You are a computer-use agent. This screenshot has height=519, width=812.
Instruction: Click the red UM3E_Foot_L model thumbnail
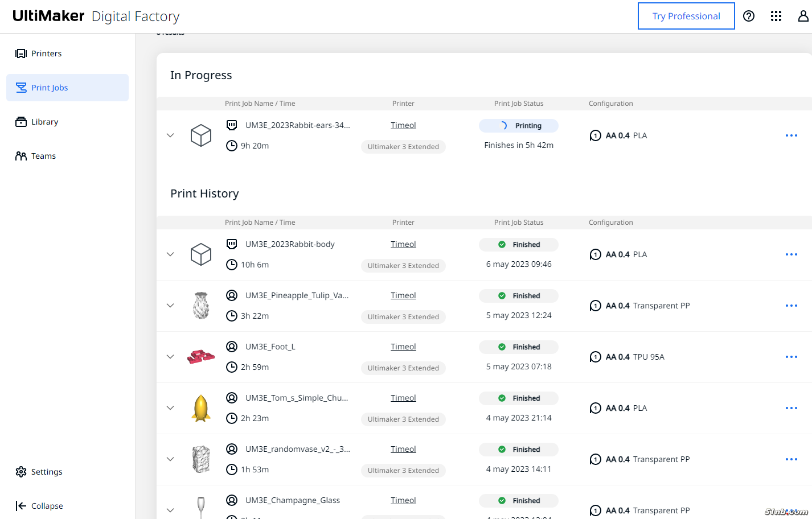201,357
